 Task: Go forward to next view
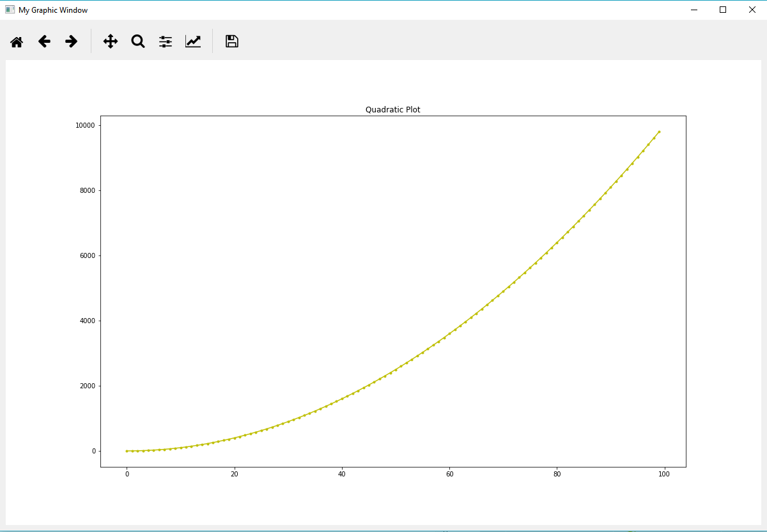[x=70, y=41]
